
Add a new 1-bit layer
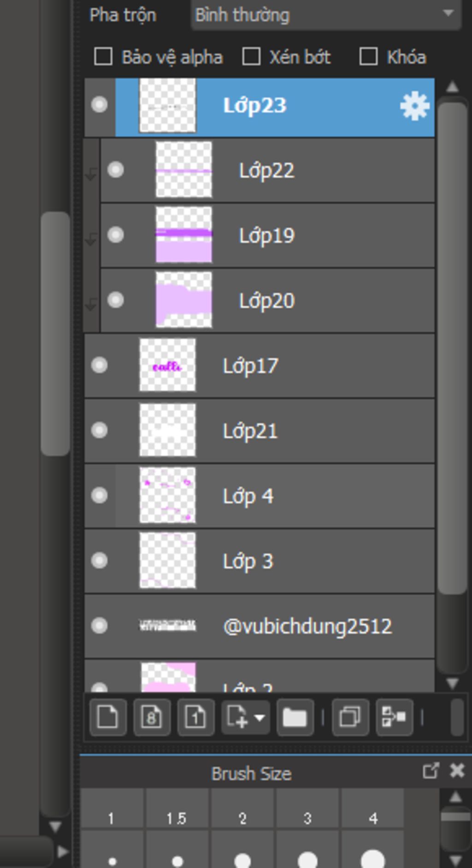pos(196,717)
